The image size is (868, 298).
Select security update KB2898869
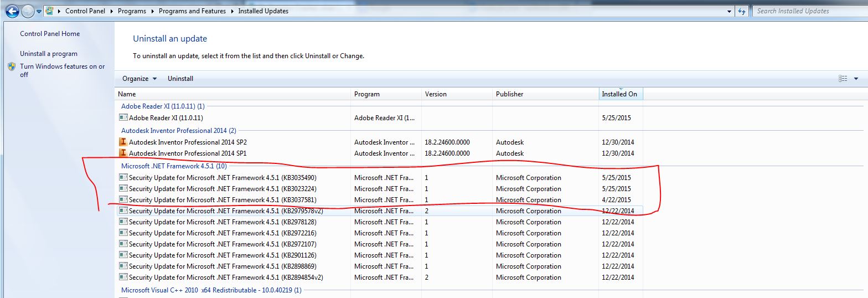pos(380,266)
